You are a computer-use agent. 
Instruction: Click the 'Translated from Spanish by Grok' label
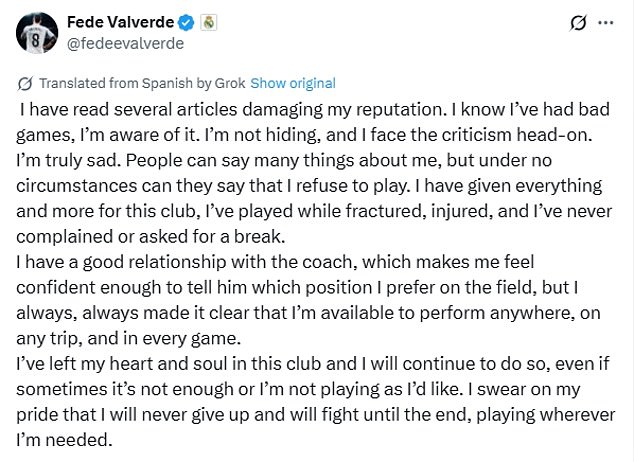139,83
